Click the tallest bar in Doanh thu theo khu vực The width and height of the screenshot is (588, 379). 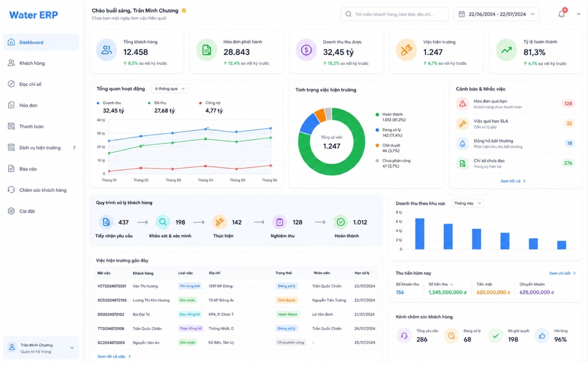click(420, 234)
